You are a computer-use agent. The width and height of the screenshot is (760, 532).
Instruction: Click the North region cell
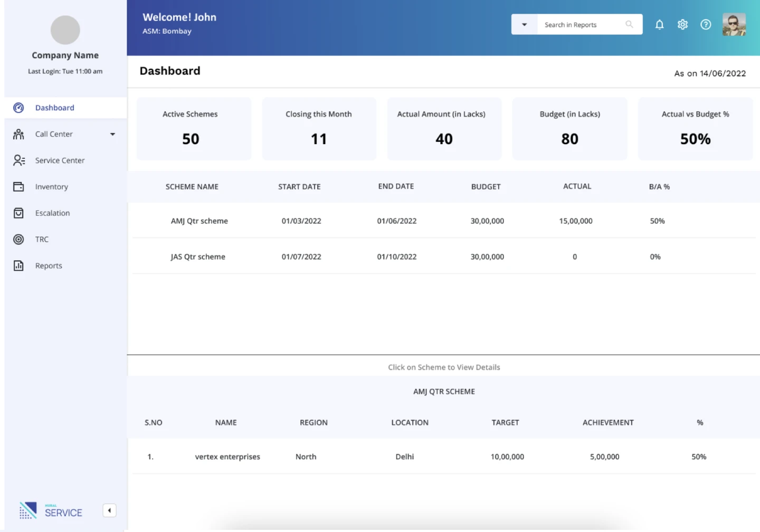306,457
